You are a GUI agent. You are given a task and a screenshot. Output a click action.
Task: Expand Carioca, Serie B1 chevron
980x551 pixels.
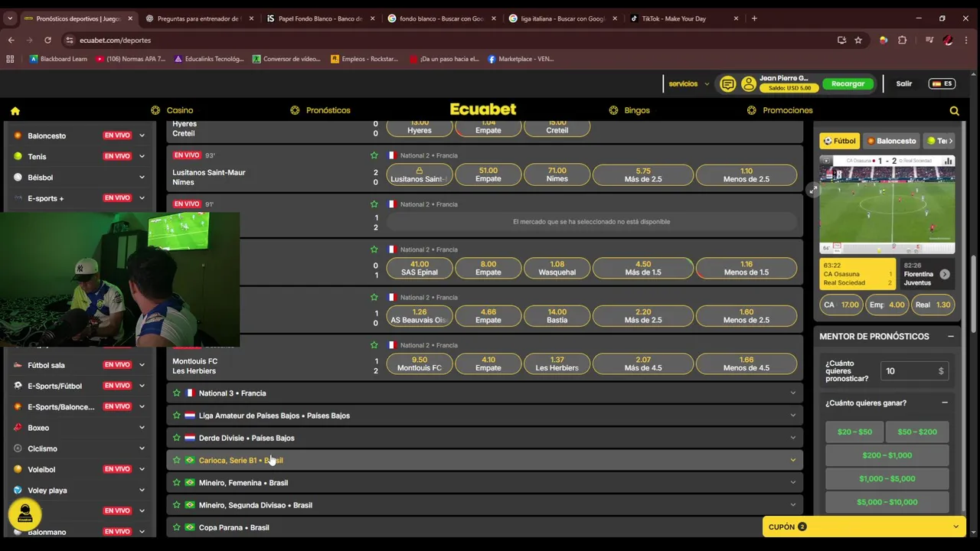click(x=792, y=460)
